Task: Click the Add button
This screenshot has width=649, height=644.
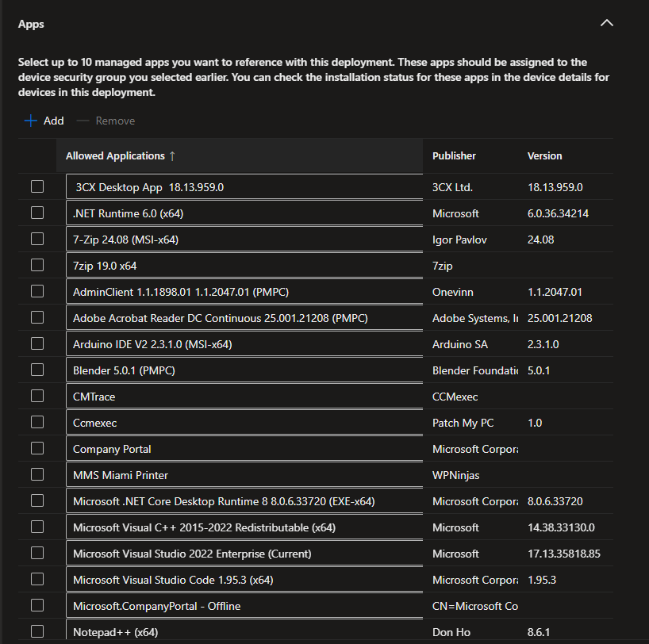Action: click(x=44, y=121)
